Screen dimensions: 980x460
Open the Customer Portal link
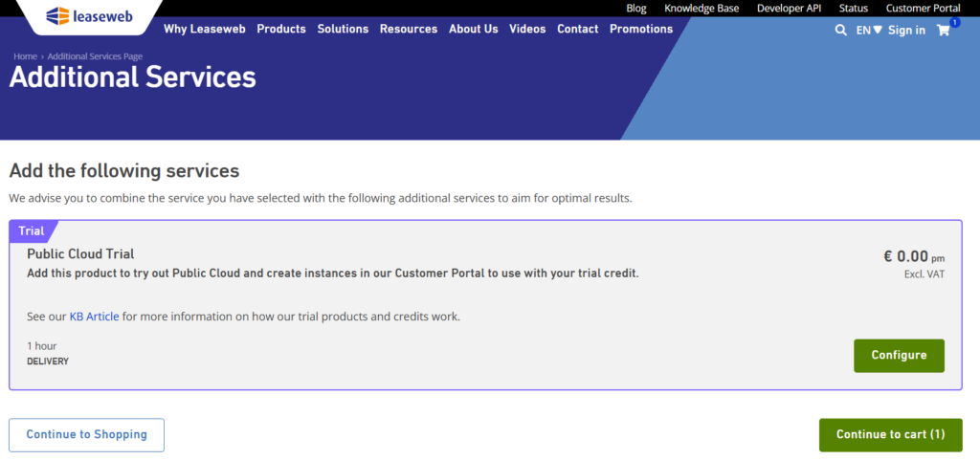pyautogui.click(x=924, y=8)
